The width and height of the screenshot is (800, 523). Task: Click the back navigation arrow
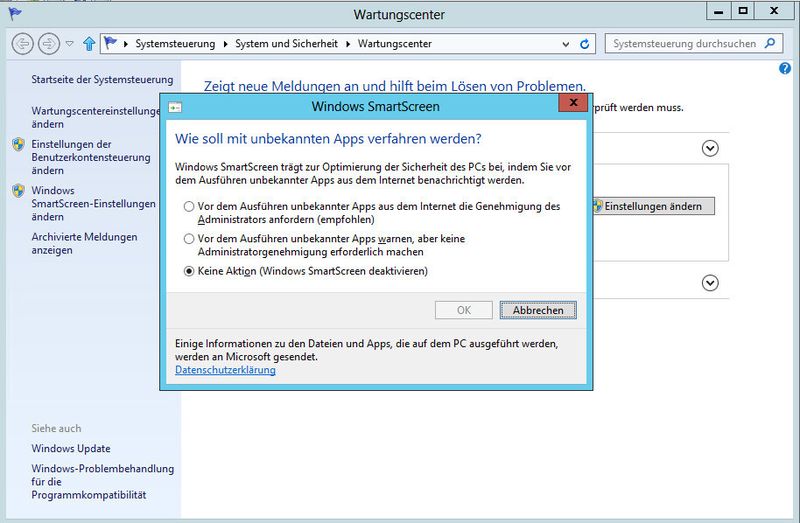click(x=22, y=44)
